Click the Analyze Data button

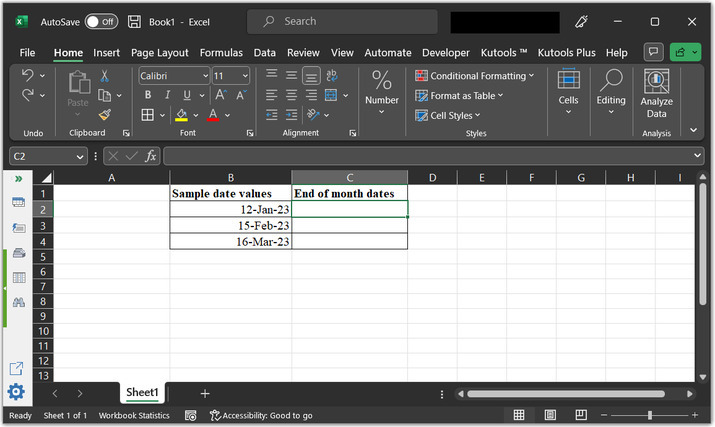pos(657,94)
